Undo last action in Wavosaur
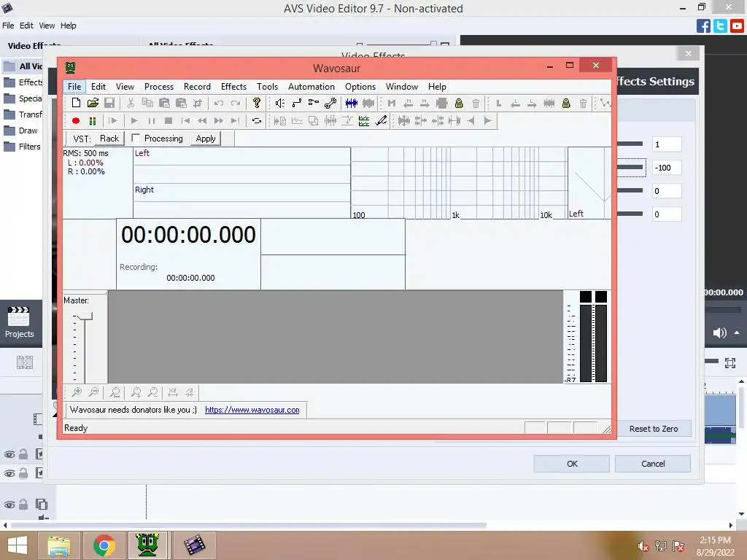Viewport: 747px width, 560px height. point(219,103)
